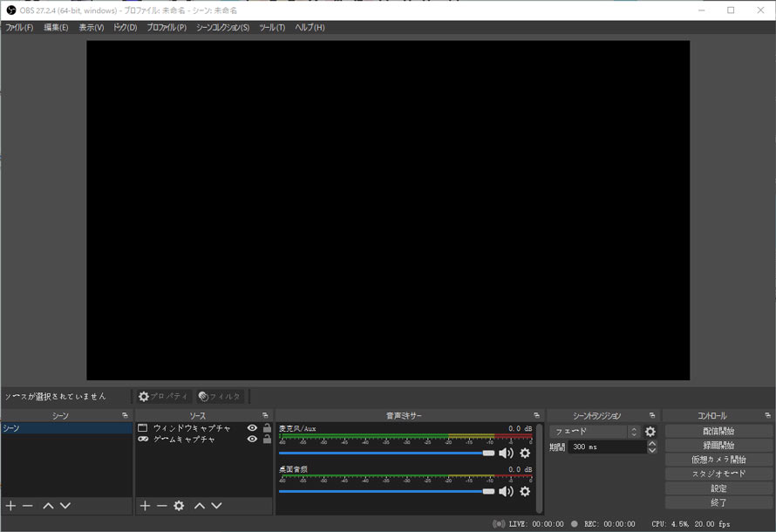The image size is (776, 532).
Task: Hide ウィンドウキャプチャ source using eye icon
Action: (252, 427)
